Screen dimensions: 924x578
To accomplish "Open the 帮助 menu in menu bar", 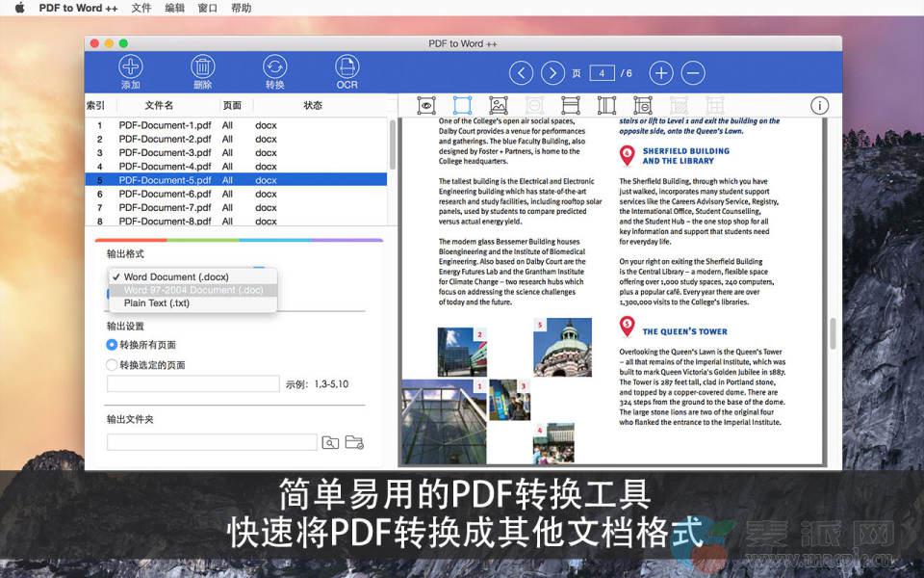I will point(240,8).
